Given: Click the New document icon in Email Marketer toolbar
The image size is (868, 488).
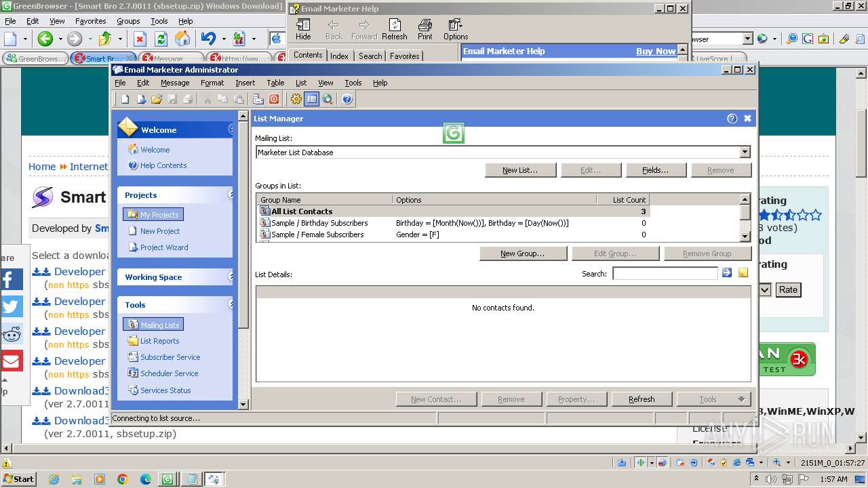Looking at the screenshot, I should coord(125,99).
